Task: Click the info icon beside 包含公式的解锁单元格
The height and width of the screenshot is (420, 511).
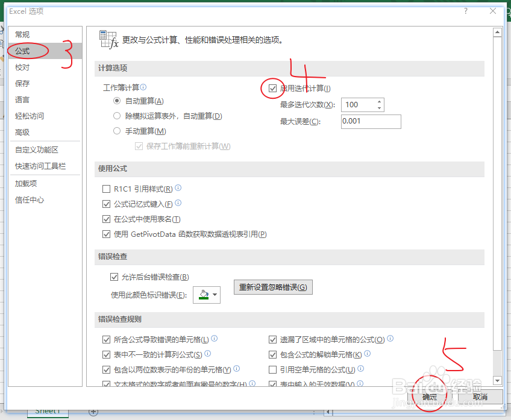Action: [x=368, y=353]
